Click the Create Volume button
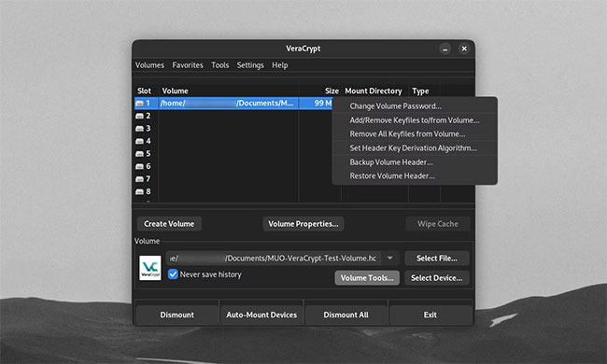 pos(169,224)
